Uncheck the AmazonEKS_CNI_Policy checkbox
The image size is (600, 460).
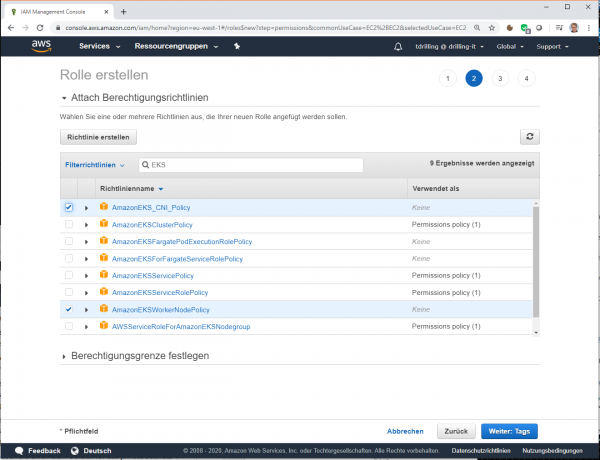pyautogui.click(x=69, y=207)
